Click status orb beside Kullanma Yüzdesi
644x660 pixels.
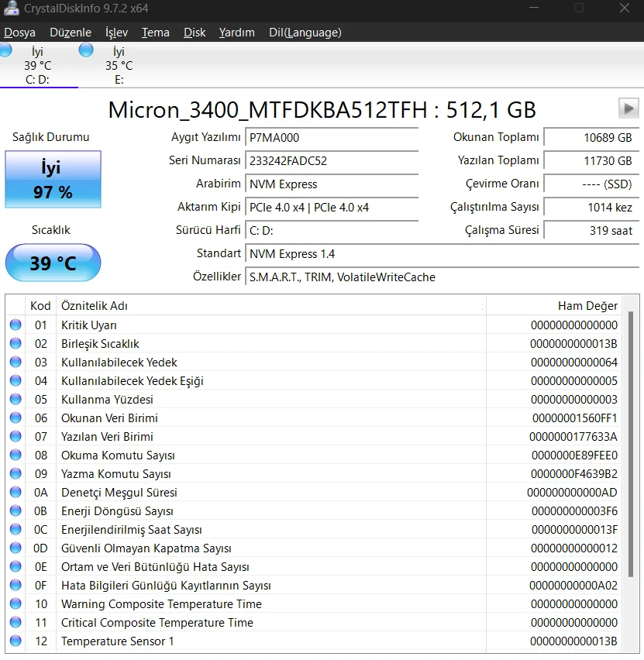tap(15, 400)
